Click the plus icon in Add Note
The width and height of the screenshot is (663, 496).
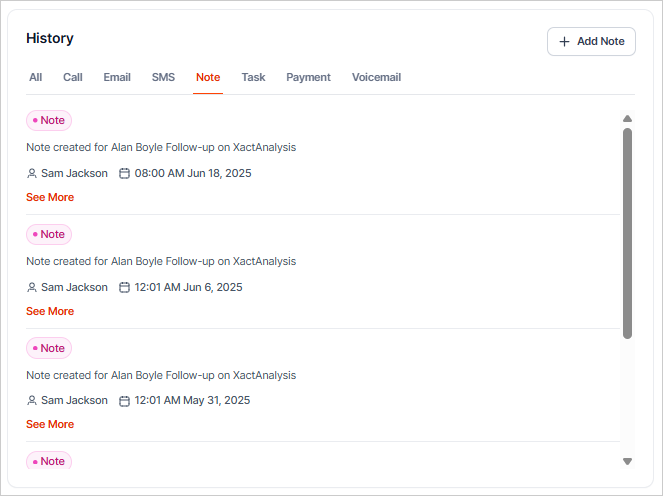[565, 42]
